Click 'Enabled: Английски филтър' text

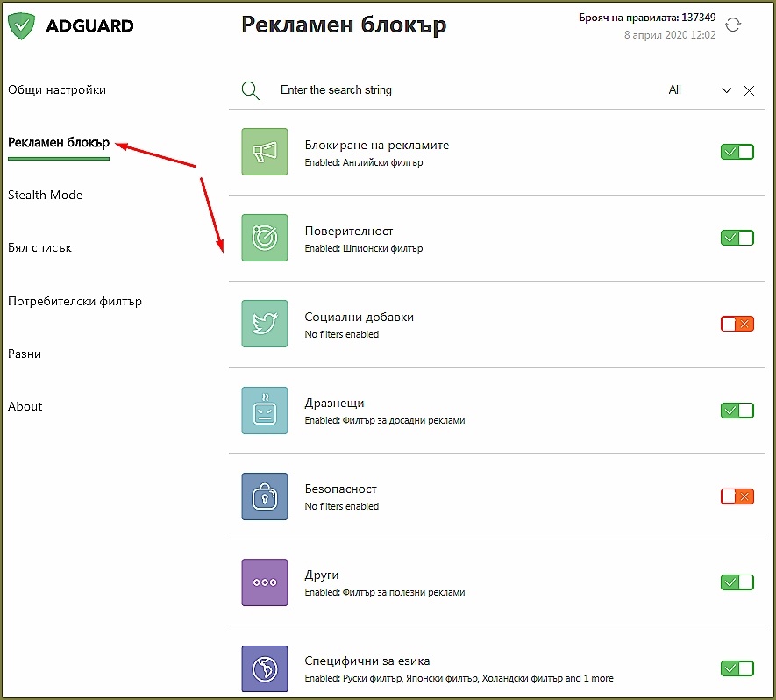(x=364, y=163)
